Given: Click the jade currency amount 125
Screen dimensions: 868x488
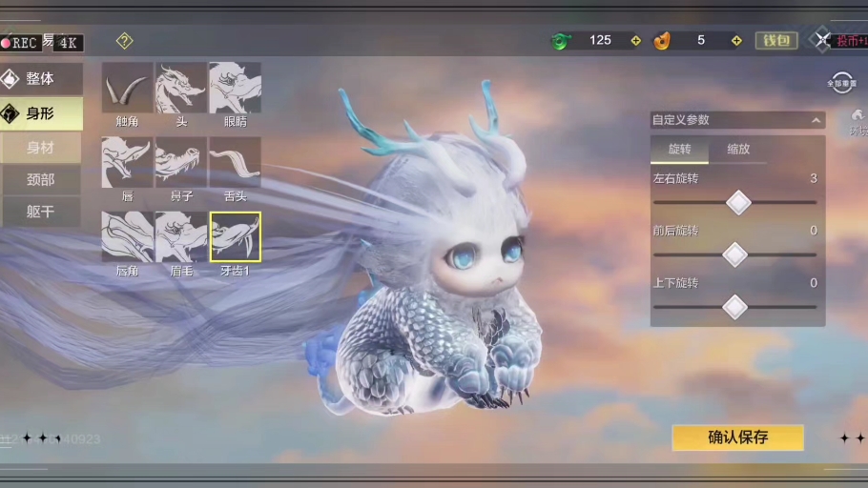Looking at the screenshot, I should 600,40.
